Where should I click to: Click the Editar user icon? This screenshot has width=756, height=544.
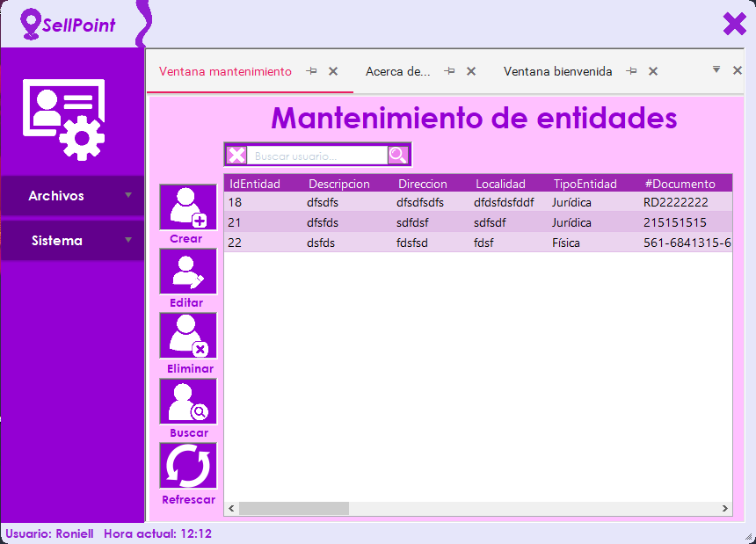tap(188, 272)
